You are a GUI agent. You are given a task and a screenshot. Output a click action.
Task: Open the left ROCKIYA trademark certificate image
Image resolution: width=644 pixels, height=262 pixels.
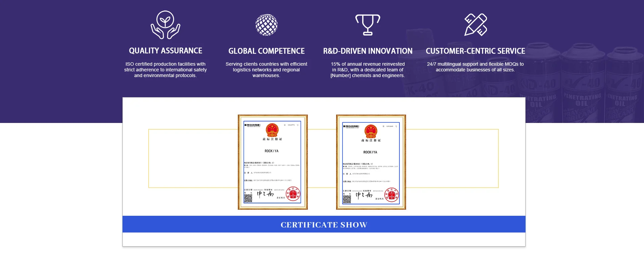click(273, 162)
